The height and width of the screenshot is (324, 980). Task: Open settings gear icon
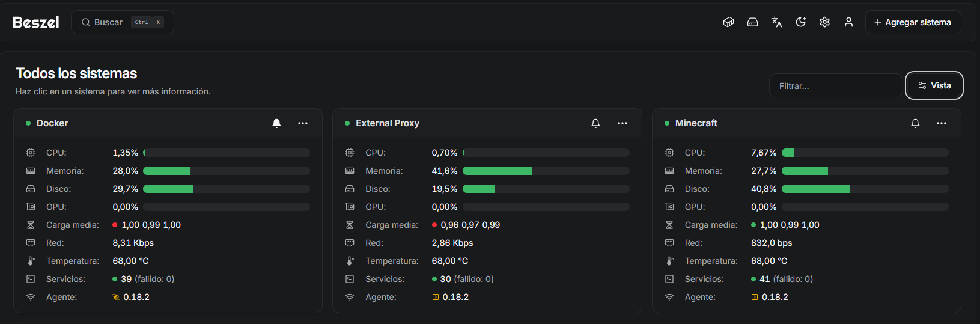point(824,22)
